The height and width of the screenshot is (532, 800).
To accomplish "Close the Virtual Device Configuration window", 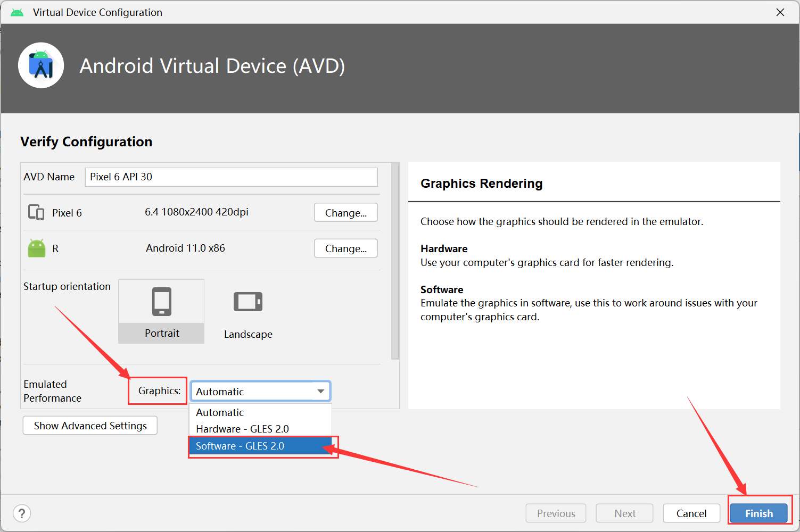I will tap(780, 12).
